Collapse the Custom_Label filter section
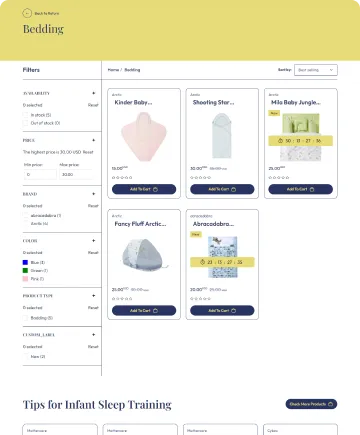This screenshot has width=360, height=435. tap(94, 334)
